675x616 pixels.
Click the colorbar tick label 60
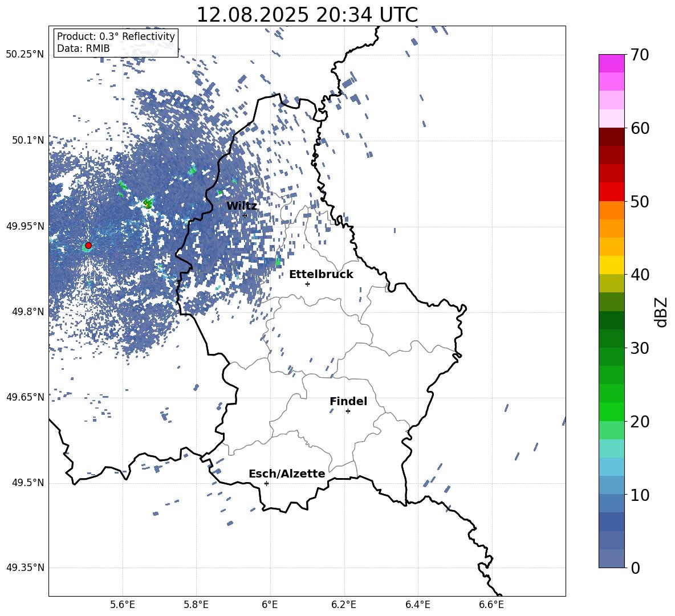[640, 128]
